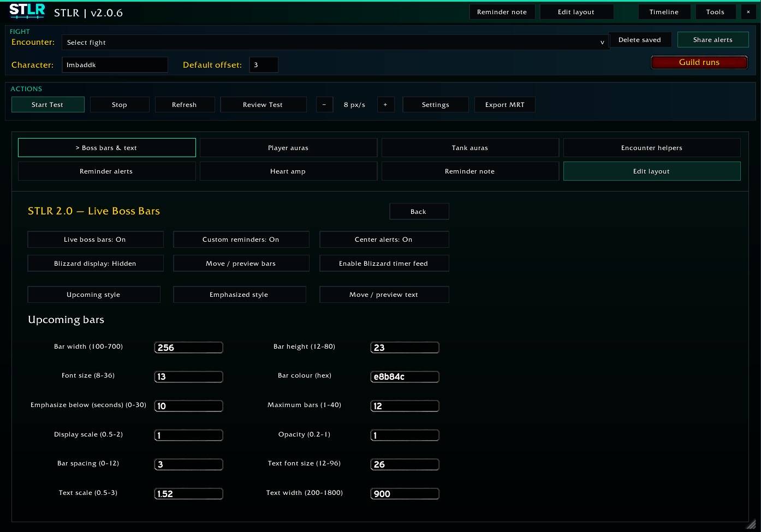
Task: Switch to Player auras tab
Action: point(288,148)
